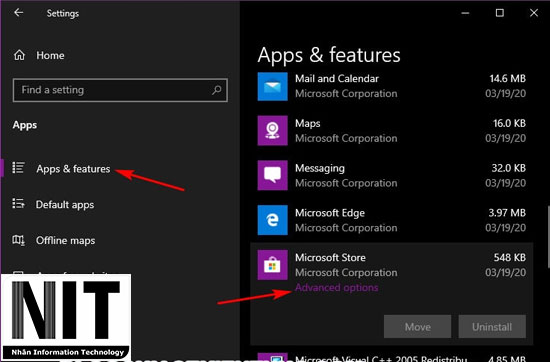Click the Microsoft Store app icon

[273, 265]
